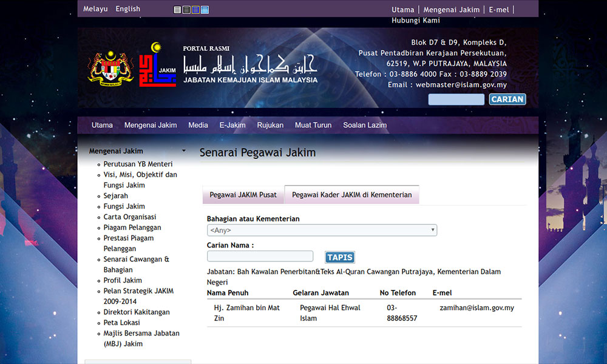The image size is (607, 364).
Task: Open Utama link in top bar
Action: pos(402,10)
